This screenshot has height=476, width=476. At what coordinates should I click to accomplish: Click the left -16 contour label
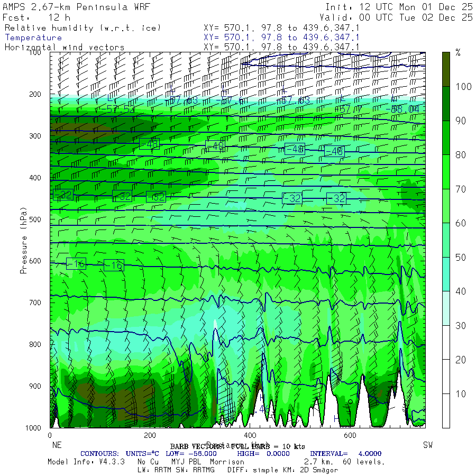(76, 264)
